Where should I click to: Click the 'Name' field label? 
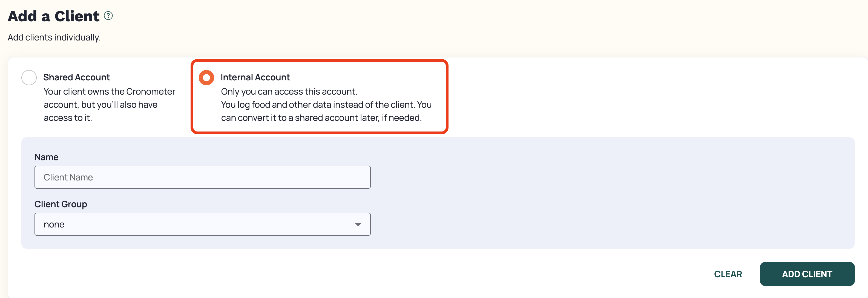(x=47, y=157)
